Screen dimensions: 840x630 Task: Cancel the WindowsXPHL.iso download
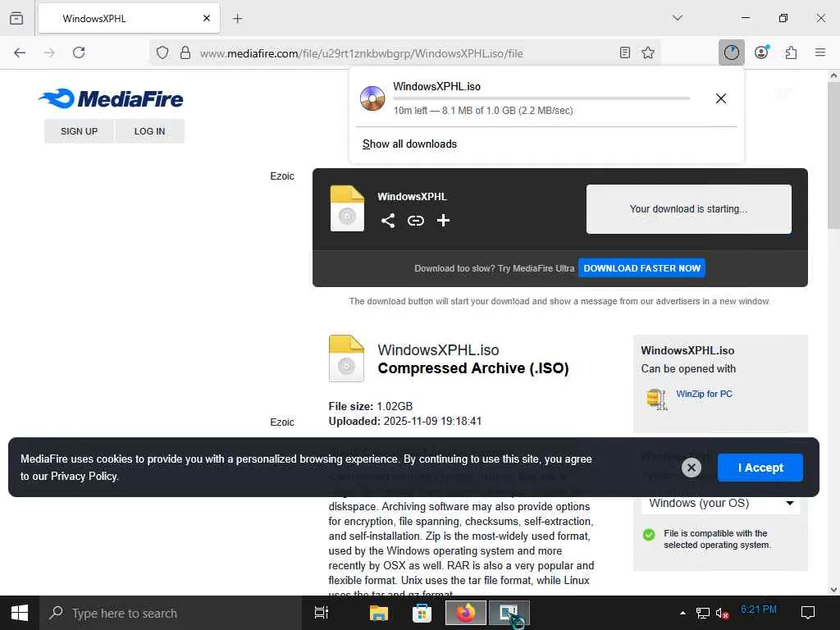click(721, 98)
